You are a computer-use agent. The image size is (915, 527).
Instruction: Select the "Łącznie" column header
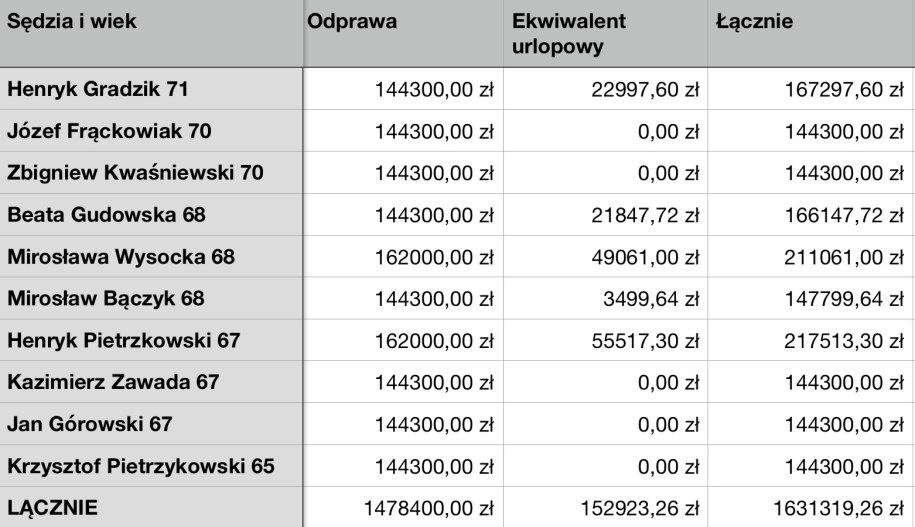(810, 34)
